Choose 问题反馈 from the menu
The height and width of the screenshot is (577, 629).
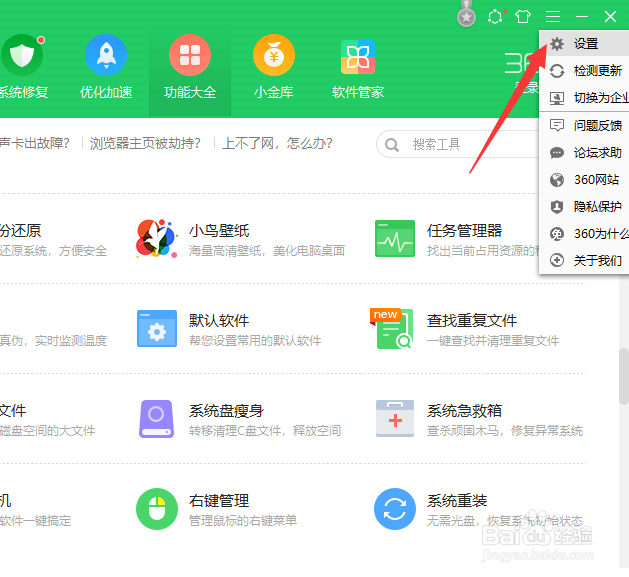pos(584,126)
